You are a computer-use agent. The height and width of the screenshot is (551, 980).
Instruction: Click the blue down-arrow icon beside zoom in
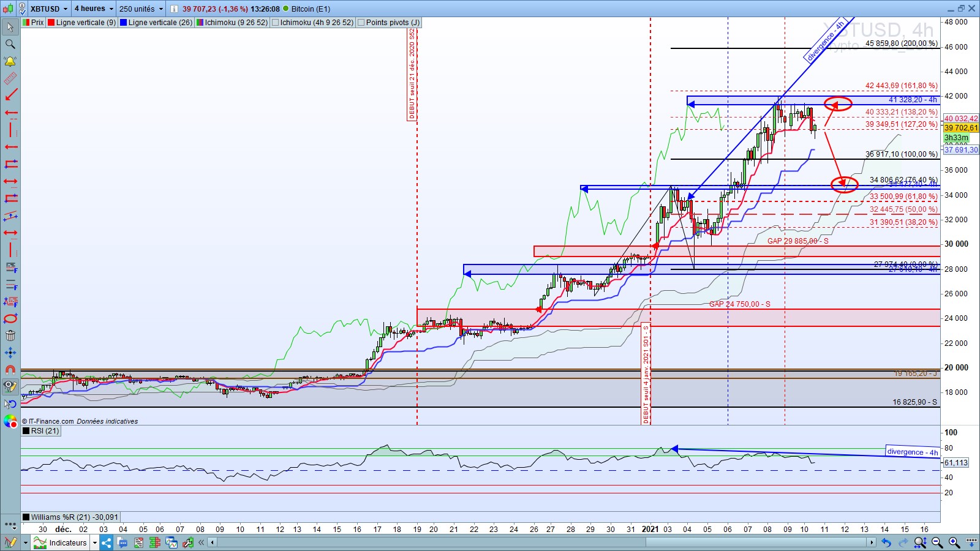coord(971,542)
